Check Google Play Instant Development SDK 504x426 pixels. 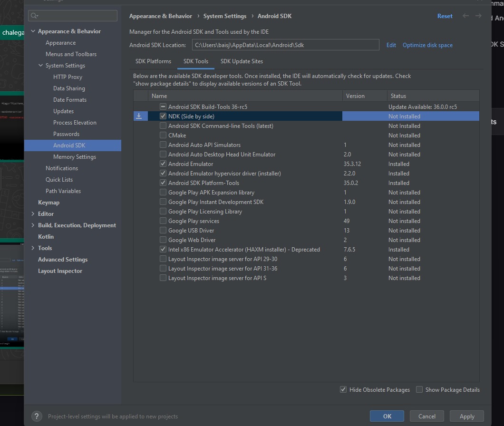coord(163,202)
